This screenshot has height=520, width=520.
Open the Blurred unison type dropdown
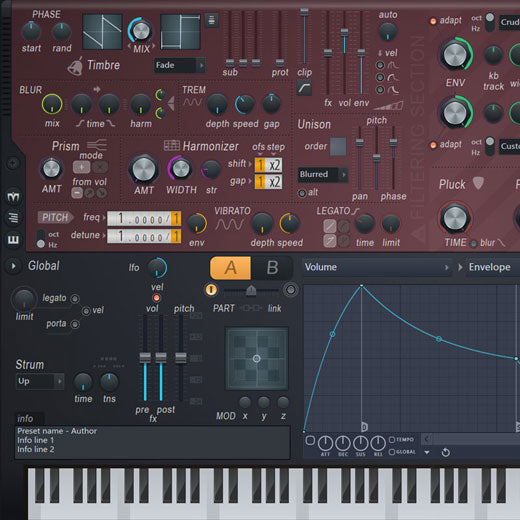pos(323,174)
